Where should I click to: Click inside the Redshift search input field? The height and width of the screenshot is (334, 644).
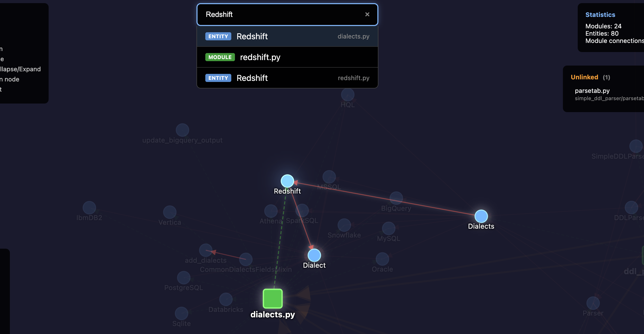[x=273, y=14]
